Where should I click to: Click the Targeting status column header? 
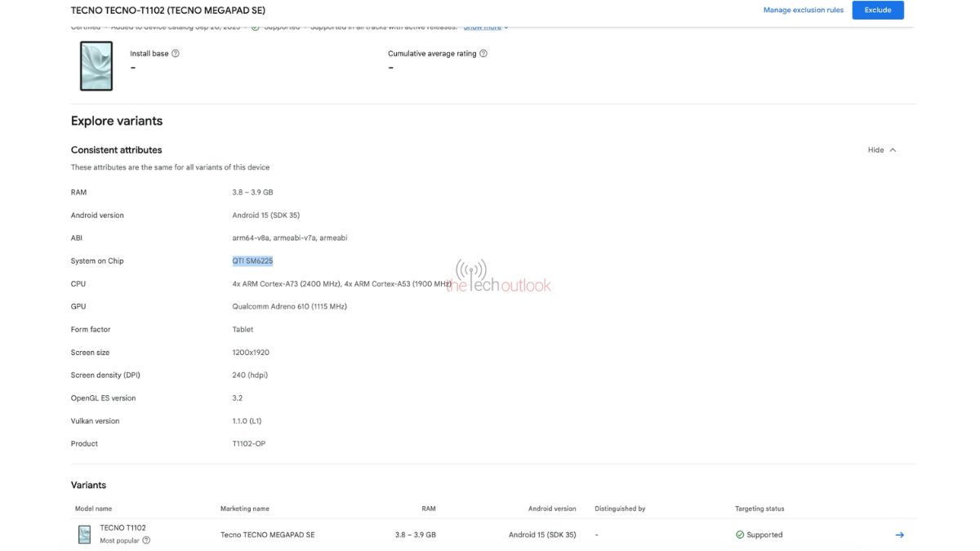coord(759,509)
